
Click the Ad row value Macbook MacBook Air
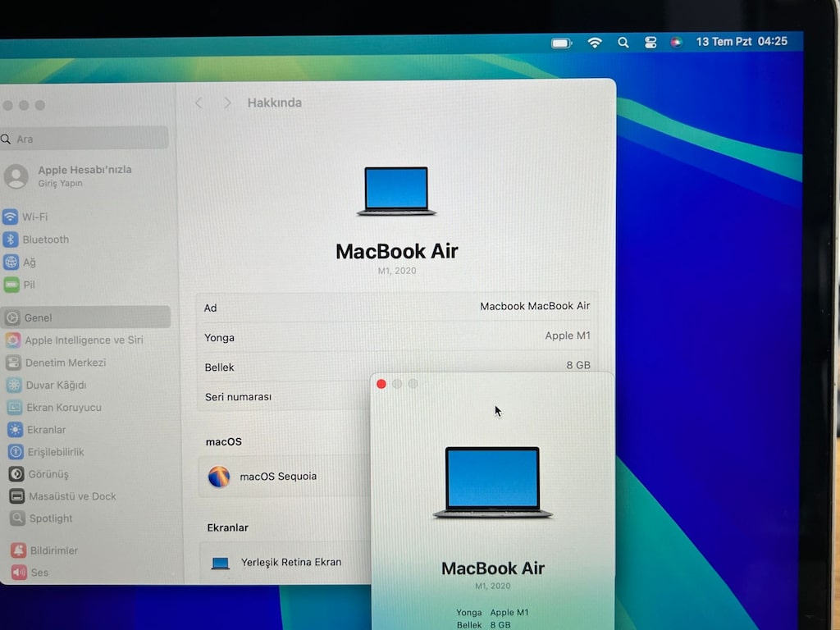click(535, 306)
